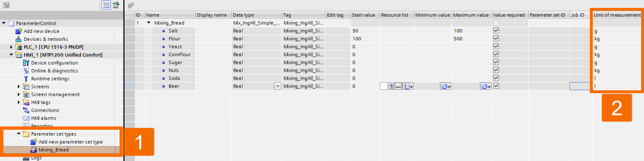Open Minimum value dropdown in Beer row
This screenshot has width=644, height=161.
[446, 86]
